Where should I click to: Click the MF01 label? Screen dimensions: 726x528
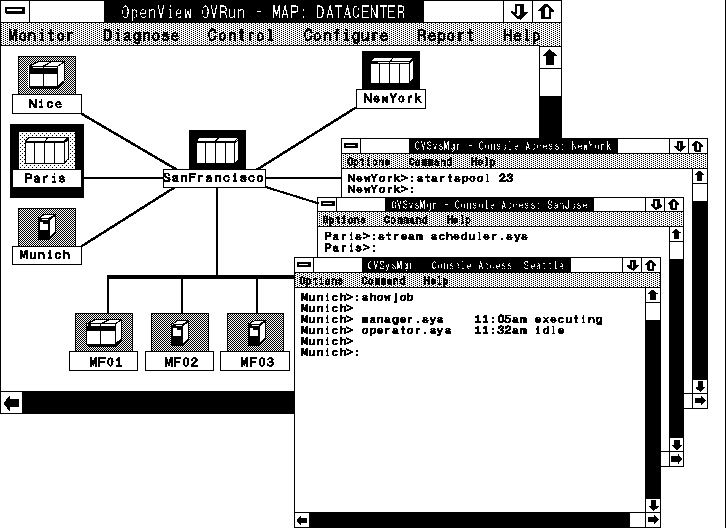[104, 362]
